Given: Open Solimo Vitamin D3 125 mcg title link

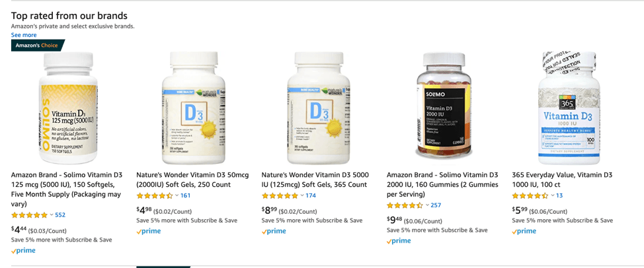Looking at the screenshot, I should coord(67,189).
